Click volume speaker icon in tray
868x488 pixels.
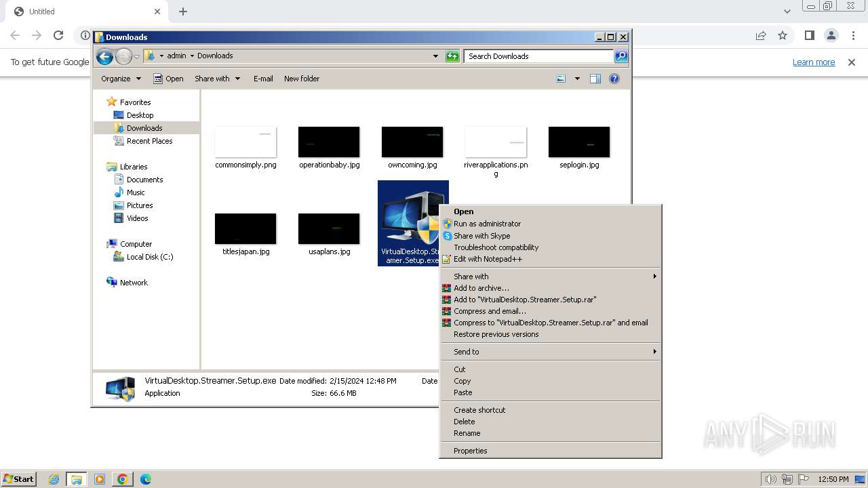(770, 479)
